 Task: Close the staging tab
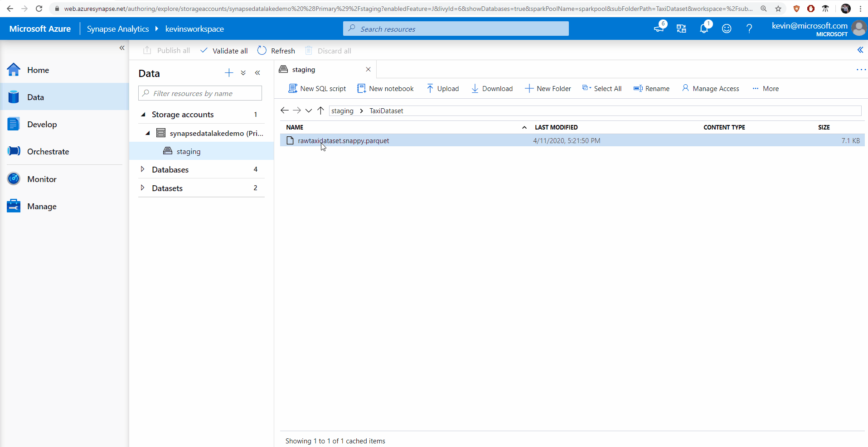[x=368, y=69]
